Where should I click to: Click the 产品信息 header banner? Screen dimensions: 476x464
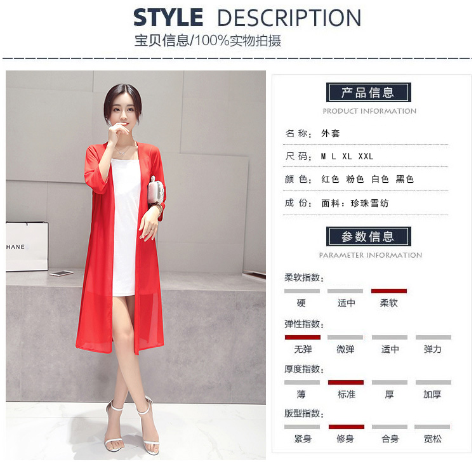(369, 92)
